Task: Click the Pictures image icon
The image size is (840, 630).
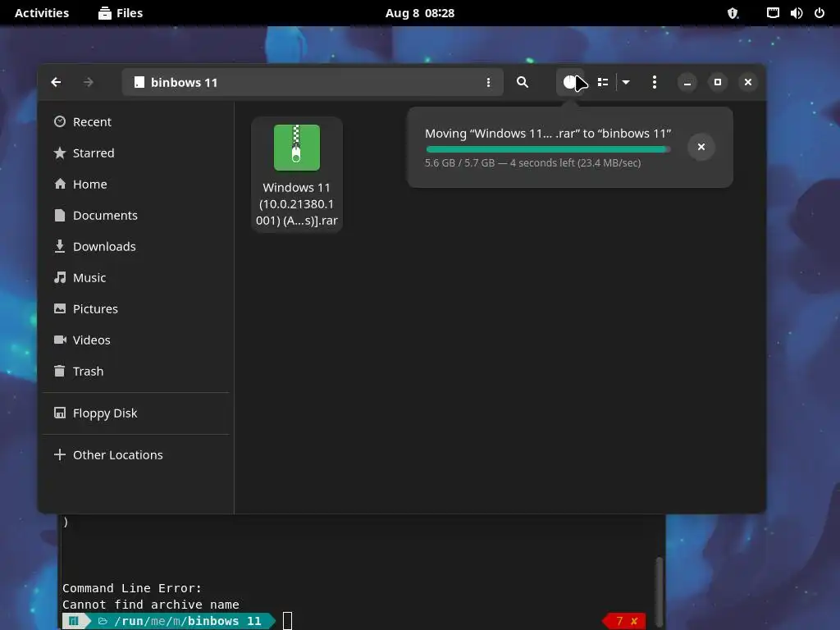Action: tap(60, 308)
